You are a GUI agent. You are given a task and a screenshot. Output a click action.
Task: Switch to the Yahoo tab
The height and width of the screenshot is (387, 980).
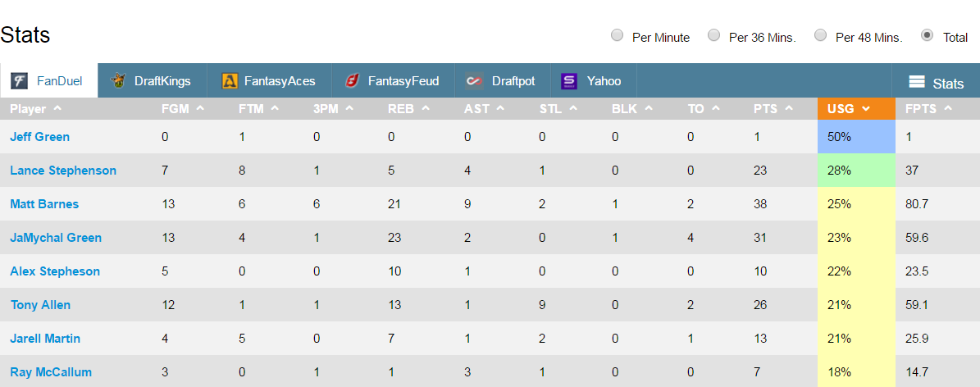pyautogui.click(x=592, y=80)
